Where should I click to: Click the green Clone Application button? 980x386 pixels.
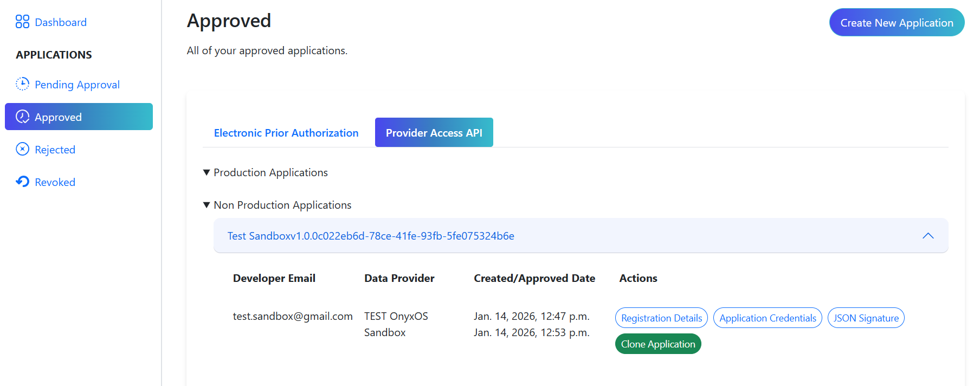pos(658,344)
